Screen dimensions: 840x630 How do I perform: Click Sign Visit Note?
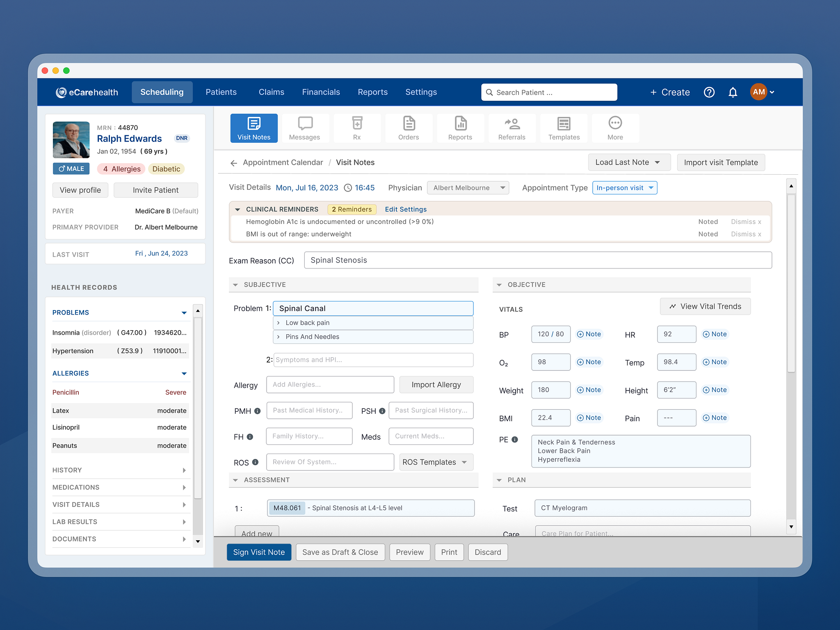(x=259, y=552)
